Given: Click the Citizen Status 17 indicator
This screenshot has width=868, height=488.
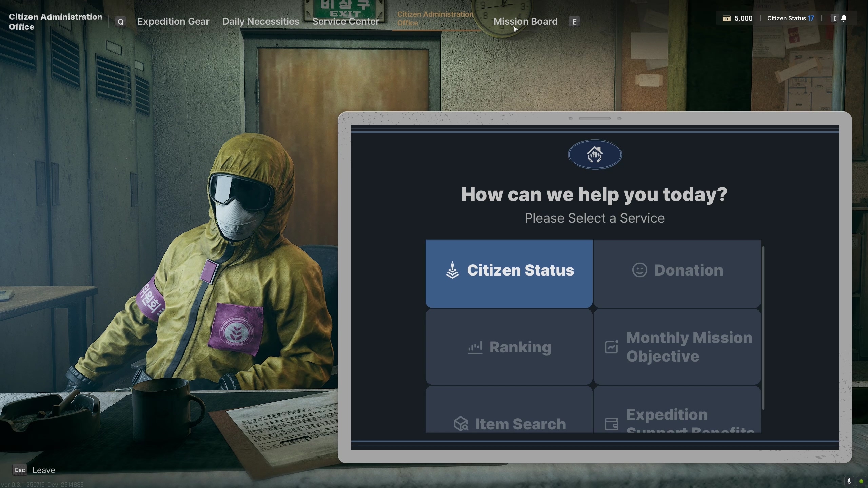Looking at the screenshot, I should click(790, 18).
